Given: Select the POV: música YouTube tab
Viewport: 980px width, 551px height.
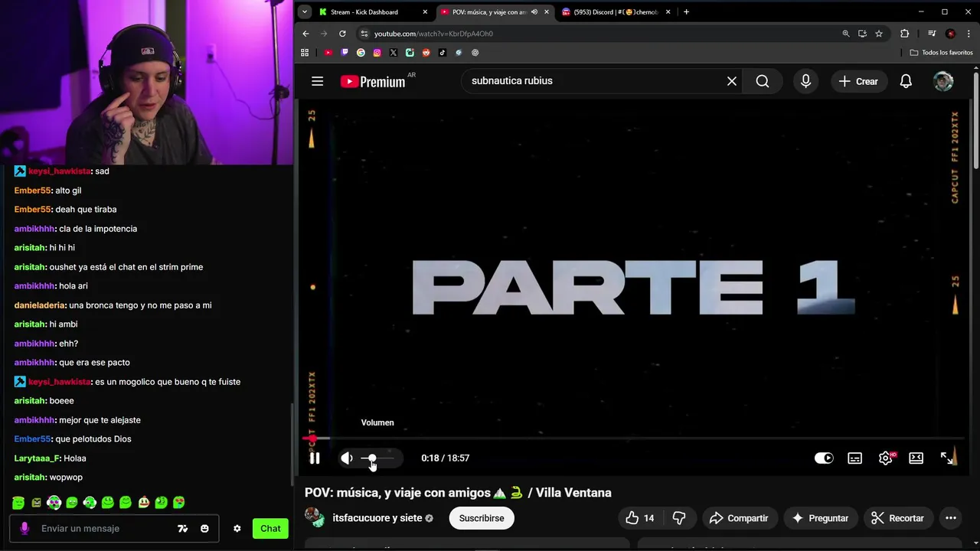Looking at the screenshot, I should (x=488, y=12).
